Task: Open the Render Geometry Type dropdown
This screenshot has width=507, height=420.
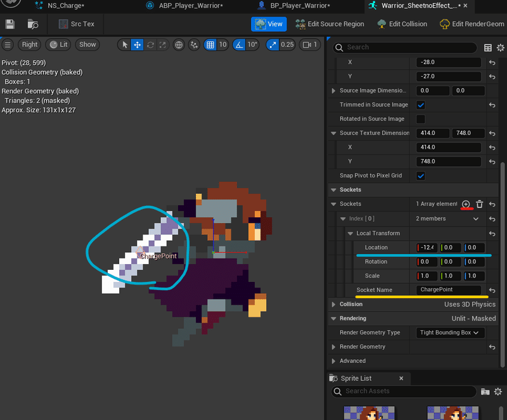Action: tap(450, 332)
